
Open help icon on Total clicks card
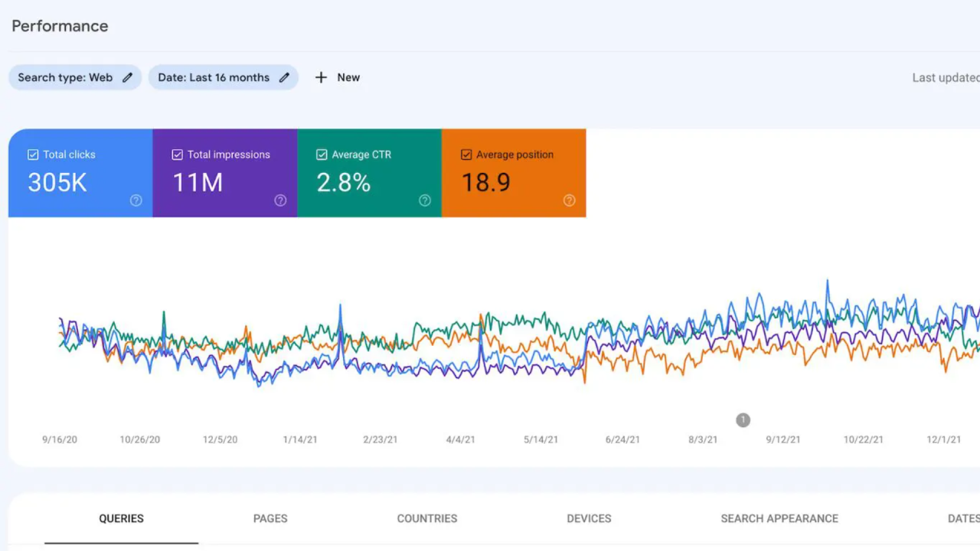[x=136, y=201]
